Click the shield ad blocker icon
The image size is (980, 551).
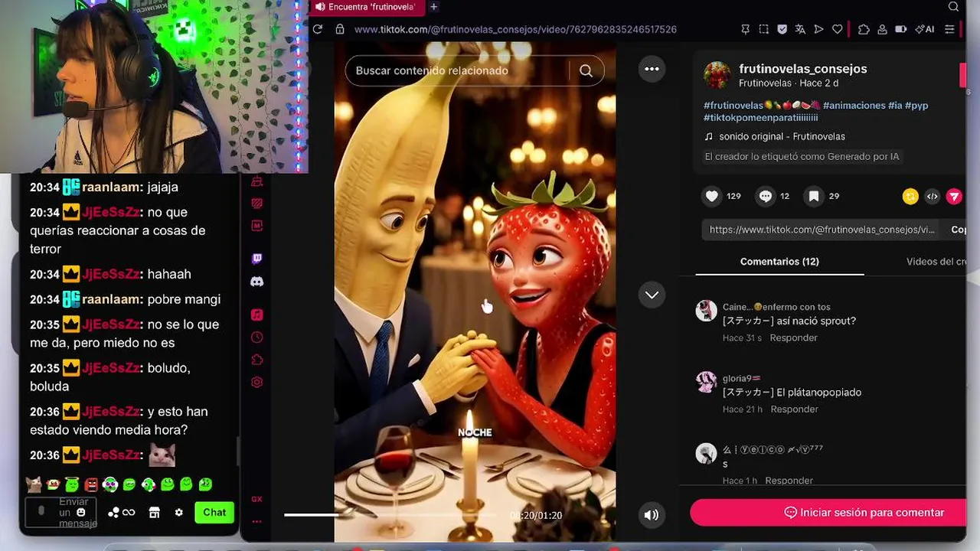782,29
